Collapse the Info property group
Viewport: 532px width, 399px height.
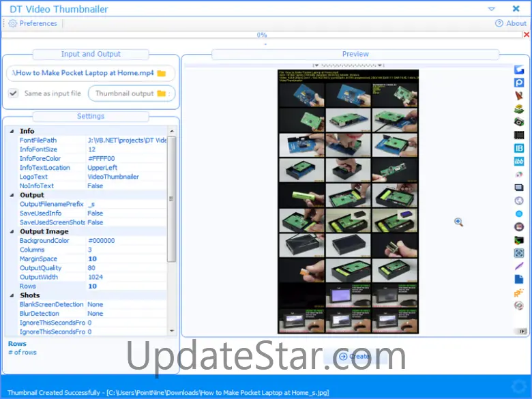[12, 131]
